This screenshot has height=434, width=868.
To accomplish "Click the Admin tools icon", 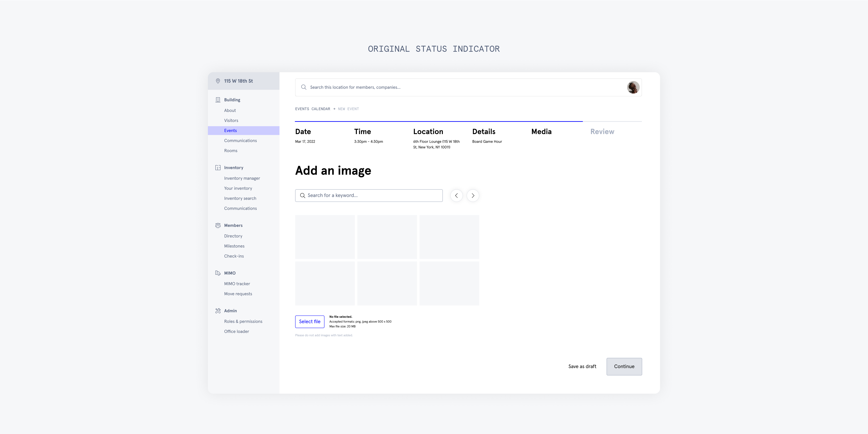I will coord(218,311).
